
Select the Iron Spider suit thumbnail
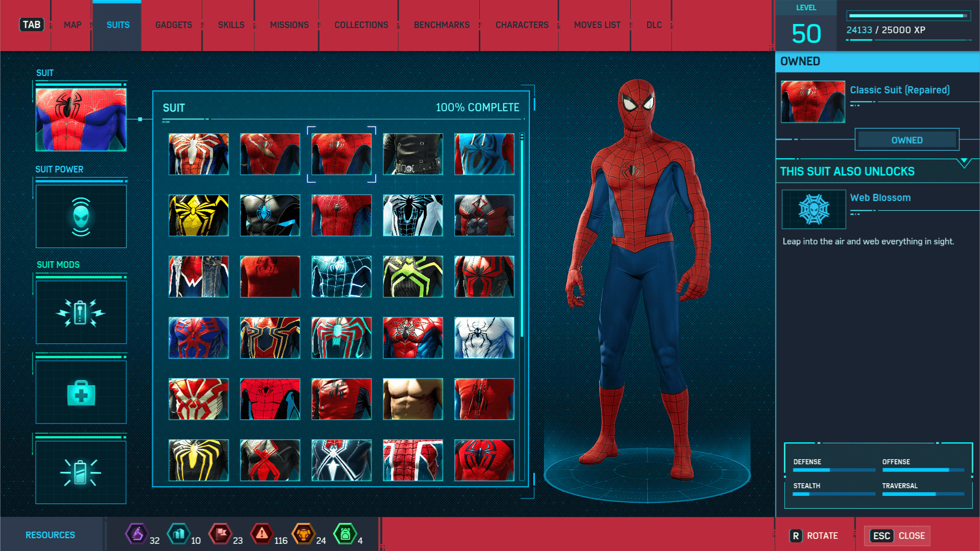270,338
